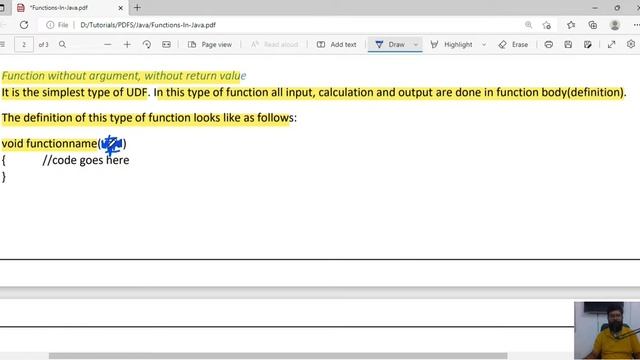This screenshot has width=640, height=360.
Task: Open the Favorites list
Action: 571,25
